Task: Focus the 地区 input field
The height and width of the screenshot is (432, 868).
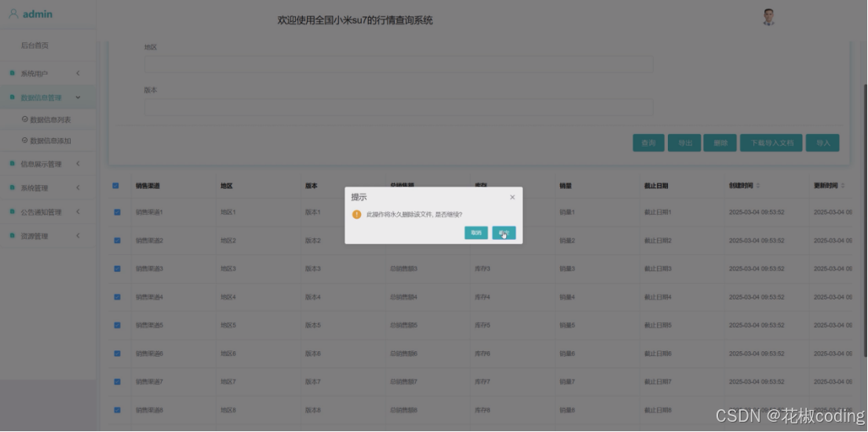Action: [399, 64]
